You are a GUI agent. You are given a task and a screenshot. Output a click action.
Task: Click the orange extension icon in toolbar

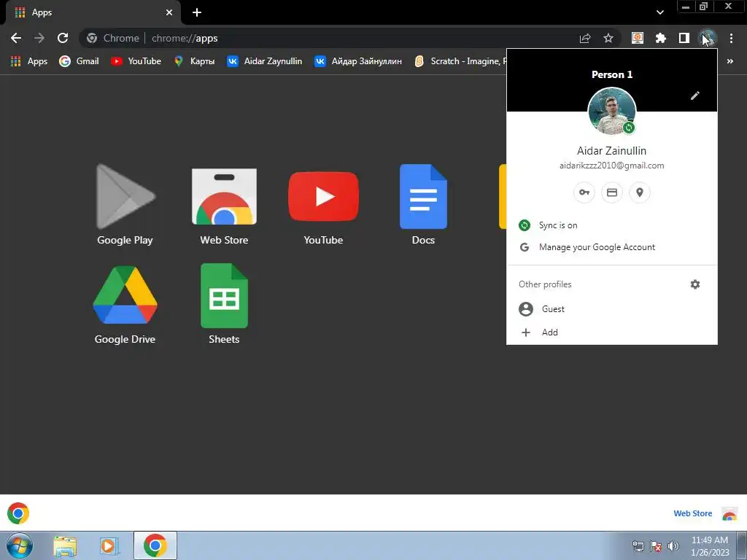(x=638, y=38)
